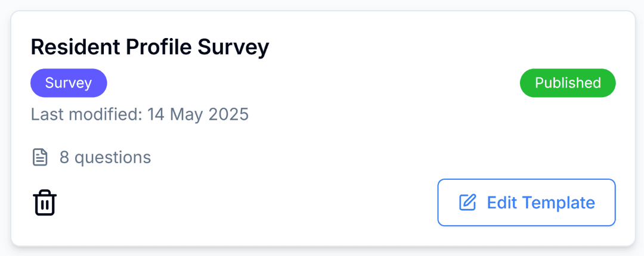Image resolution: width=644 pixels, height=256 pixels.
Task: Open the Resident Profile Survey title
Action: click(x=150, y=47)
